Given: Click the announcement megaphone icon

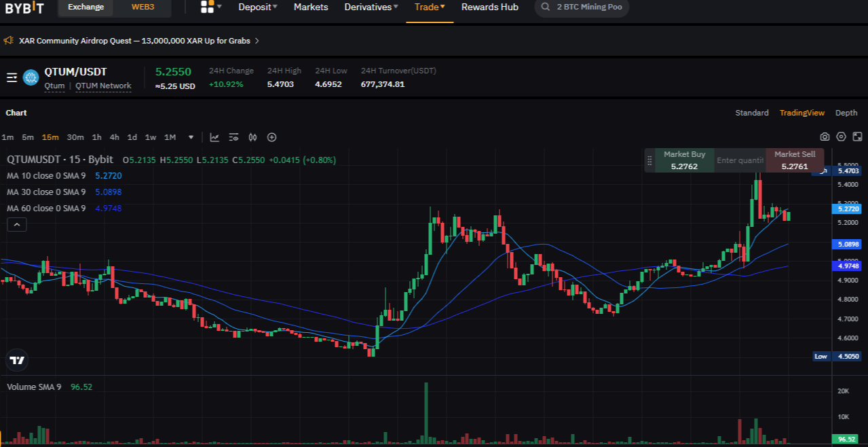Looking at the screenshot, I should click(x=9, y=41).
